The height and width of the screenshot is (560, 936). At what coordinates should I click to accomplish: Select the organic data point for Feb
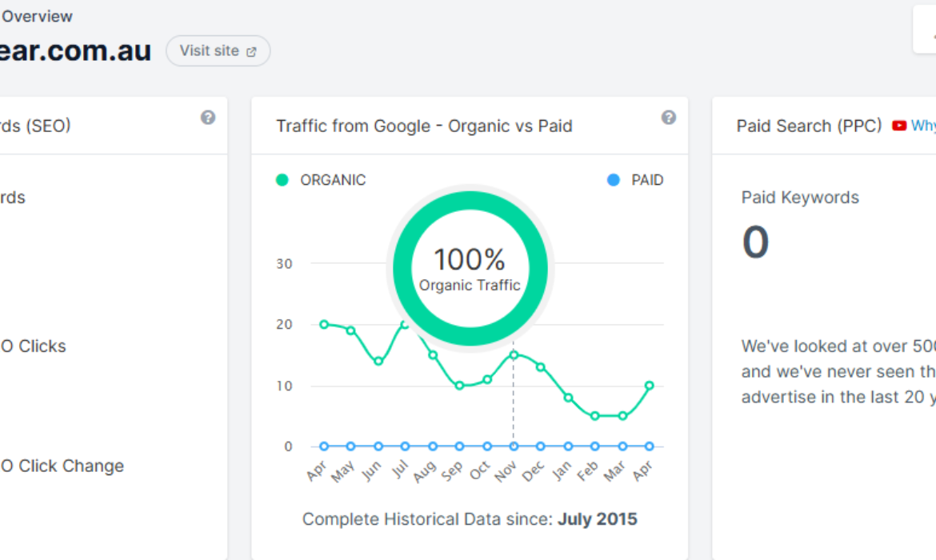[x=594, y=416]
